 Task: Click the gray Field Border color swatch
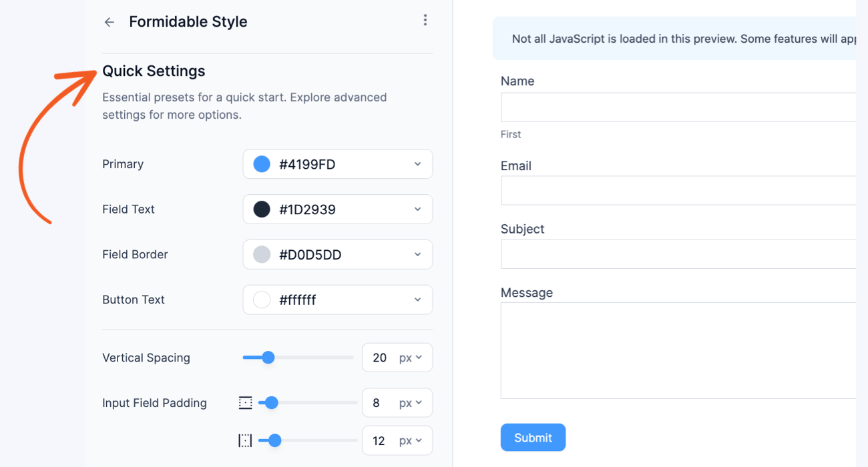coord(262,255)
